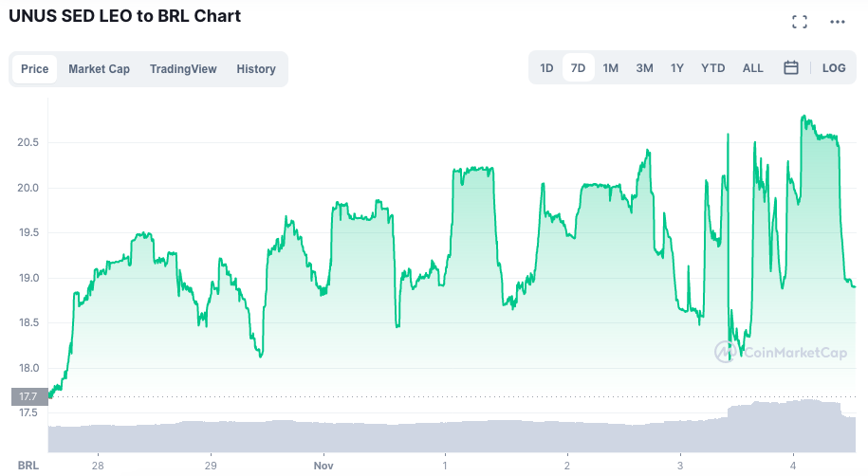Set chart range to 1M

[611, 68]
